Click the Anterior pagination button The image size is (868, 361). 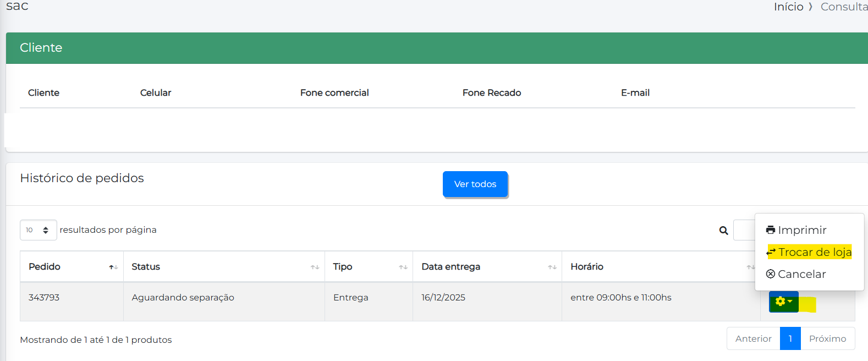tap(753, 338)
